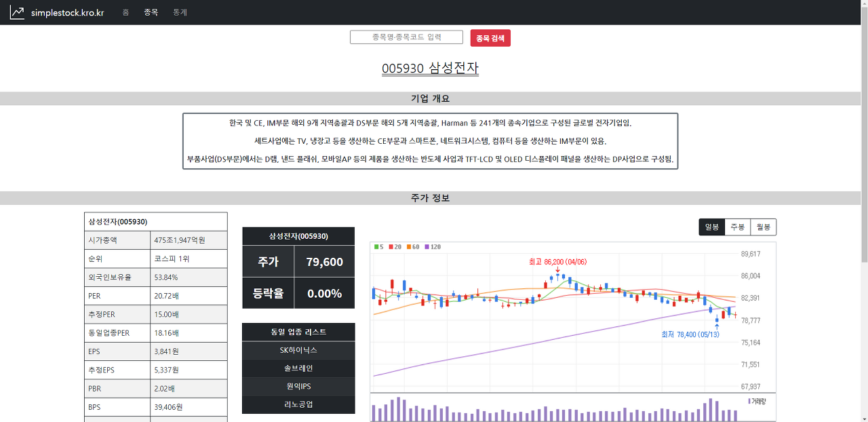Screen dimensions: 868x422
Task: Open the 005930 삼성전자 stock link
Action: click(429, 69)
